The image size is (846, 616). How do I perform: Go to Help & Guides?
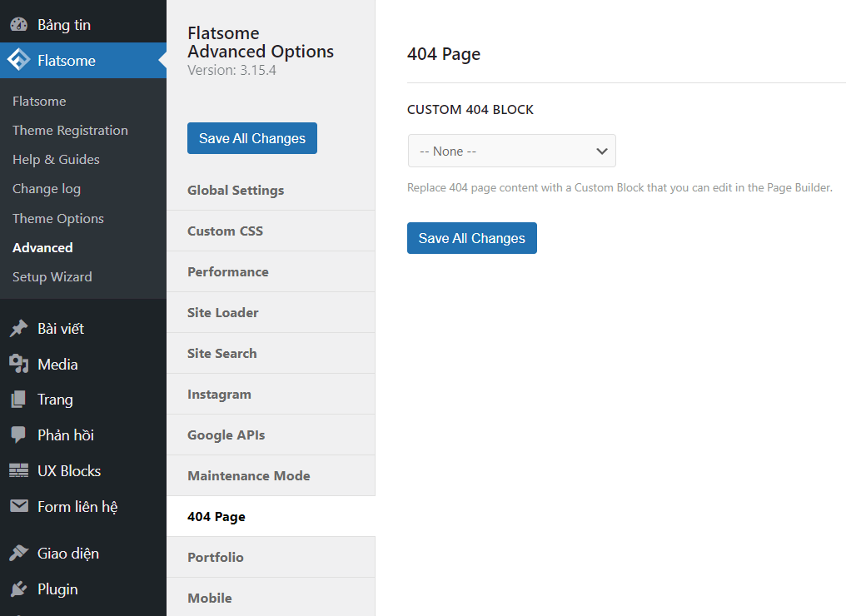56,159
